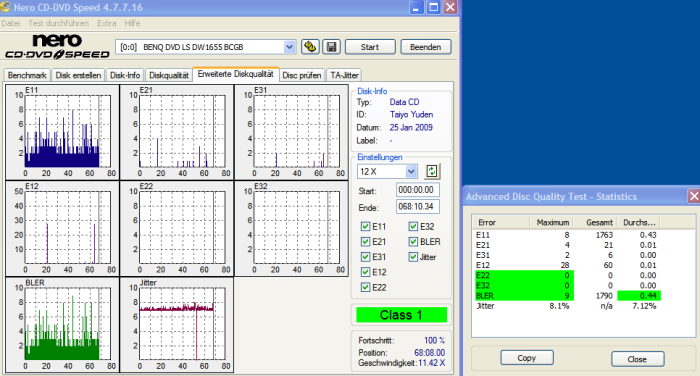Click the green Class 1 indicator
Screen dimensions: 700x376
click(401, 315)
